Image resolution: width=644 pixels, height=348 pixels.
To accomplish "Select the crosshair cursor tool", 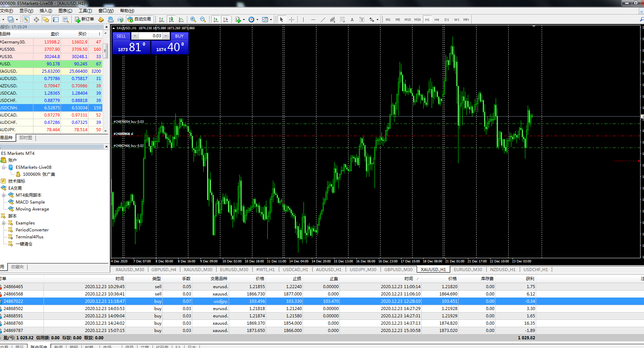I will (x=291, y=19).
